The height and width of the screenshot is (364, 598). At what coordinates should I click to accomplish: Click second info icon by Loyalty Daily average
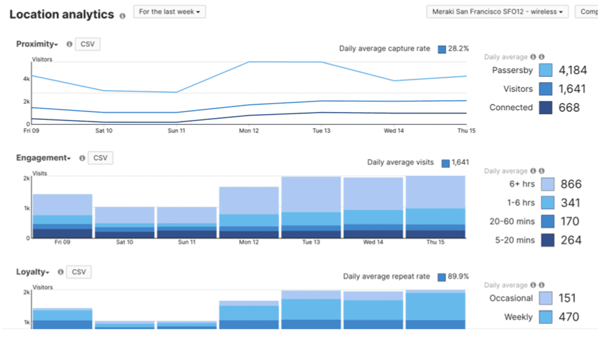coord(542,285)
